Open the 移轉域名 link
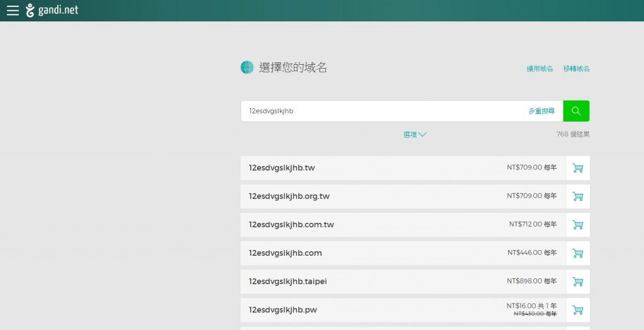 pyautogui.click(x=576, y=69)
